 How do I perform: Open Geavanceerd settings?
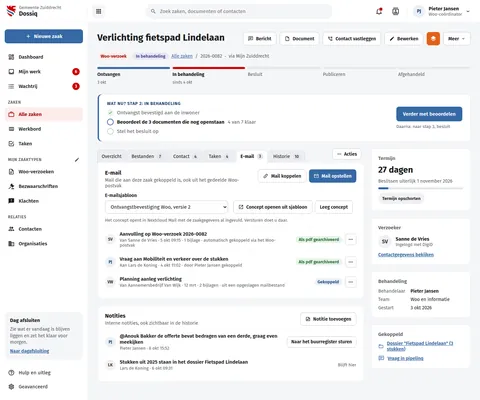tap(44, 387)
